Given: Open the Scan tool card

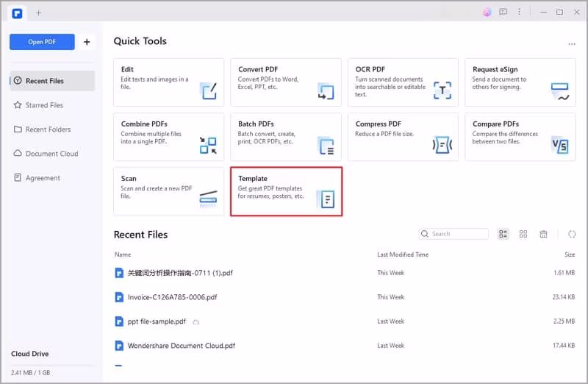Looking at the screenshot, I should [168, 191].
